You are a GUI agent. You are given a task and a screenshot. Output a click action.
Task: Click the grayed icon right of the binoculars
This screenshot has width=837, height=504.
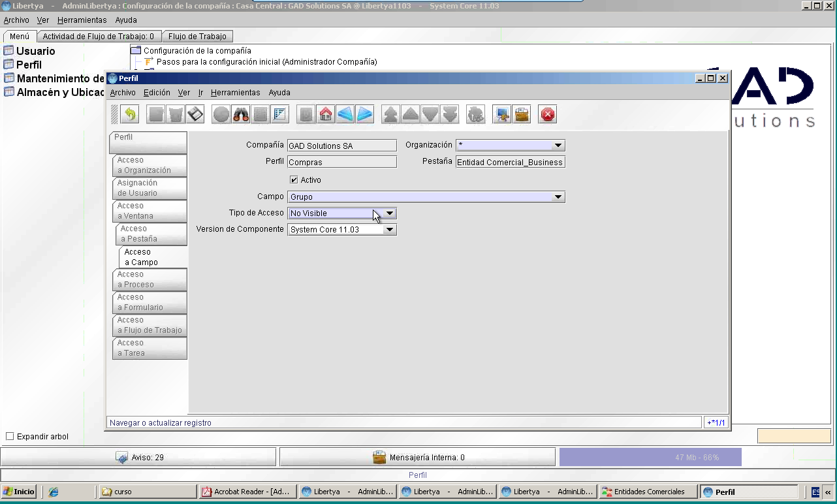tap(261, 115)
